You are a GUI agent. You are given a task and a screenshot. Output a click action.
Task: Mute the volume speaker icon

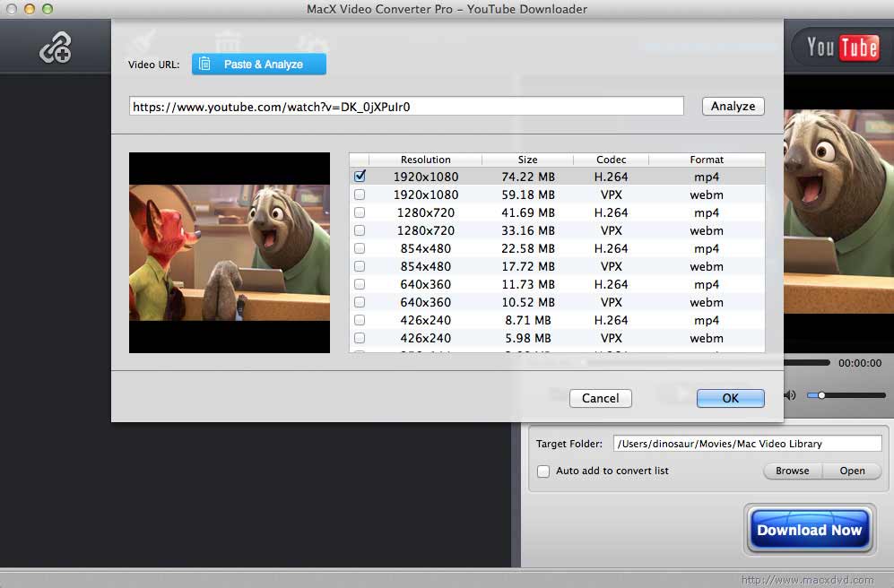(x=790, y=395)
